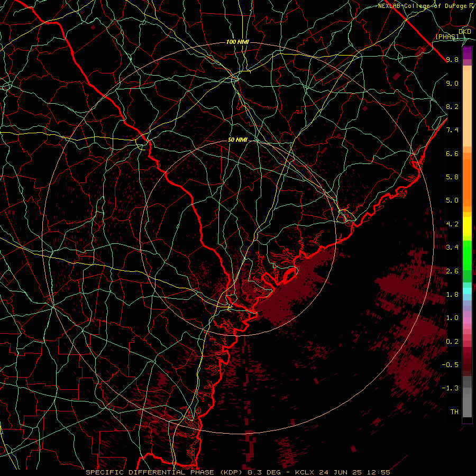Click the 9.0 value on the color scale
Viewport: 476px width, 476px height.
(x=452, y=83)
